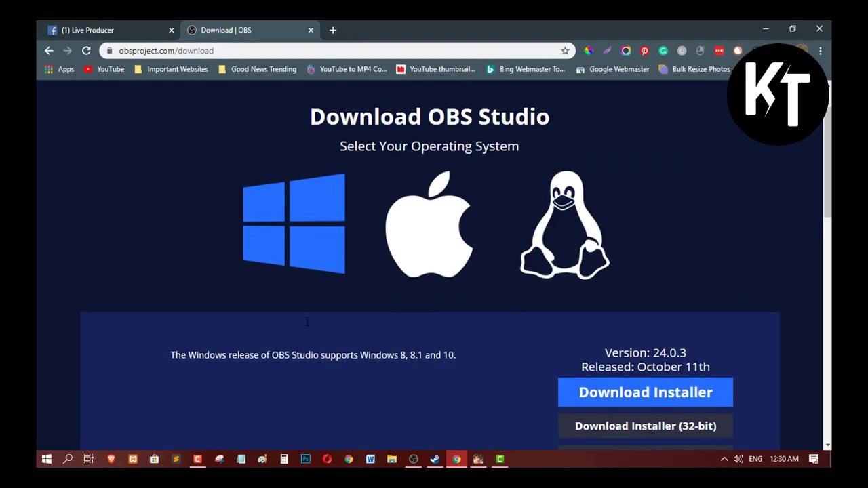Open File Explorer from the taskbar
This screenshot has height=488, width=868.
tap(392, 459)
